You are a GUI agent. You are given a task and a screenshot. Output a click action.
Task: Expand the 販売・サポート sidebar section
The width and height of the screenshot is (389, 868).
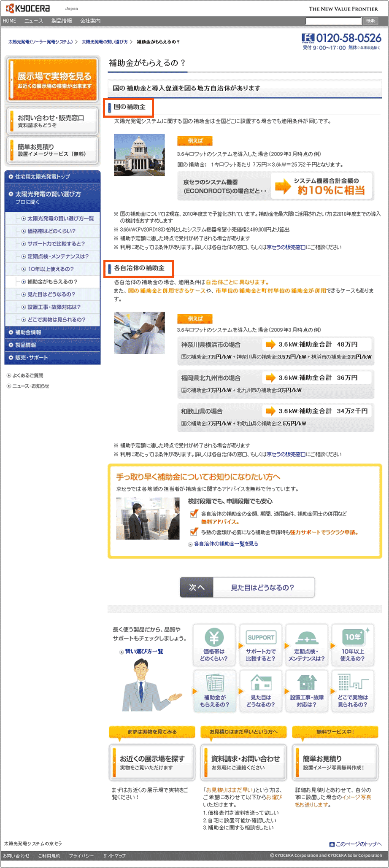pyautogui.click(x=32, y=358)
